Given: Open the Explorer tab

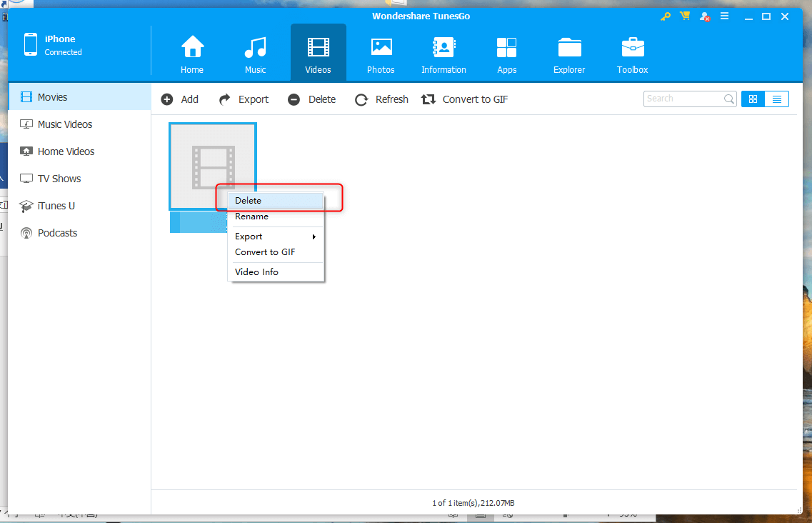Looking at the screenshot, I should [569, 54].
